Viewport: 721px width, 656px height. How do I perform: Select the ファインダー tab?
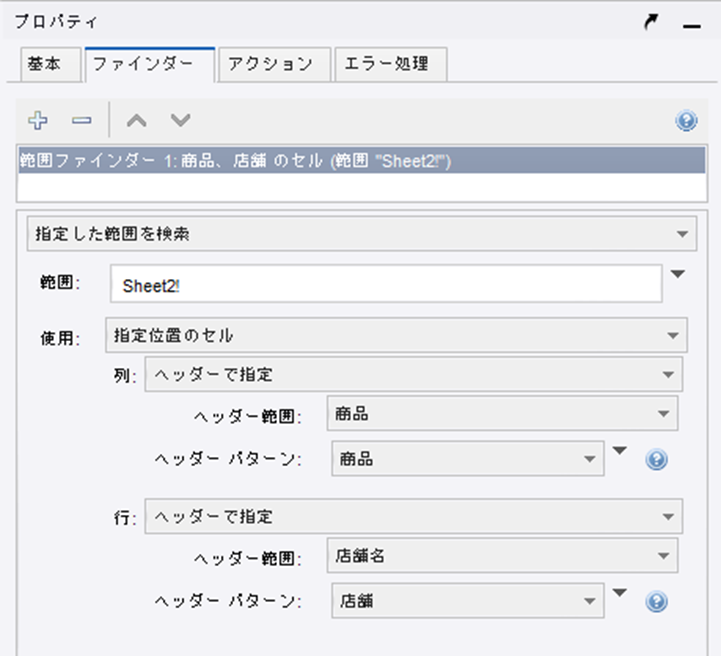coord(150,64)
